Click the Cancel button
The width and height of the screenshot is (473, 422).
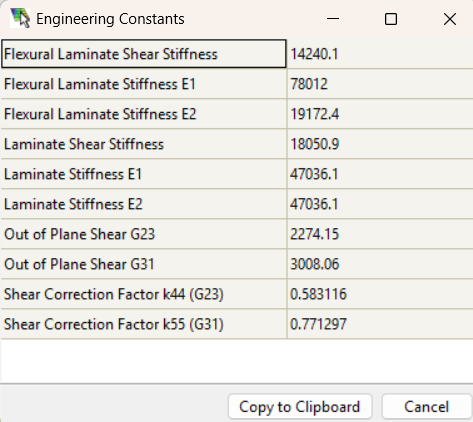tap(427, 407)
